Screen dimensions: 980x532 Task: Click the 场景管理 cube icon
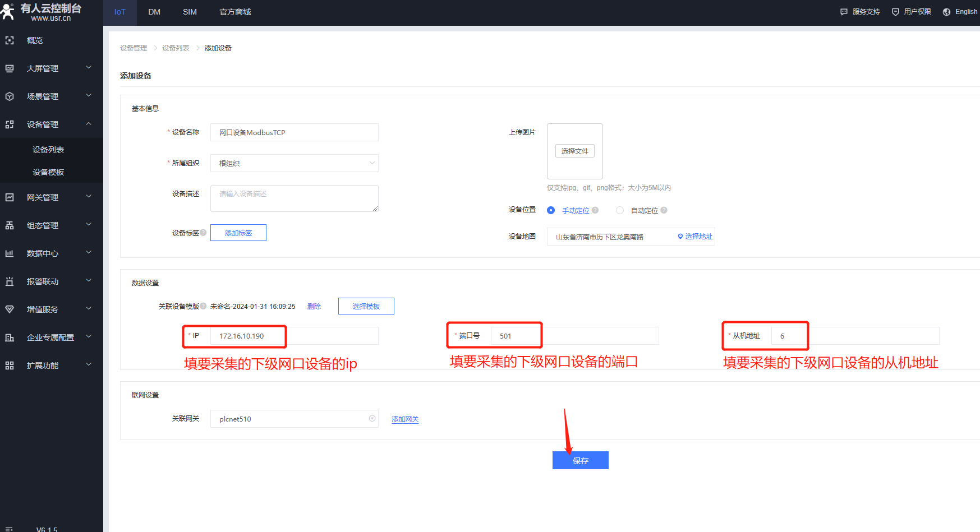pyautogui.click(x=10, y=96)
